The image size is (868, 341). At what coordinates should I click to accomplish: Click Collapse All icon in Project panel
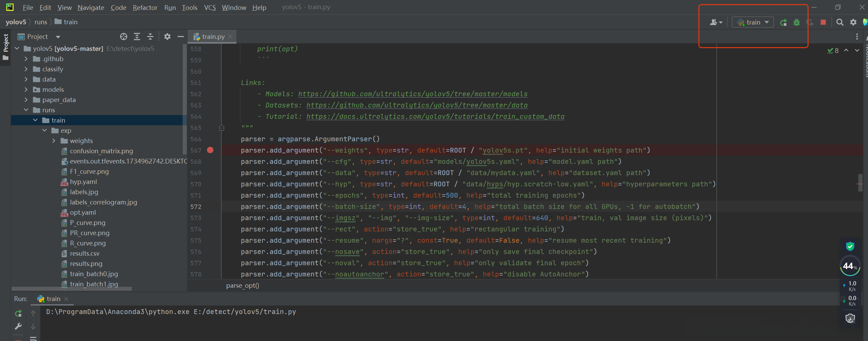(150, 37)
